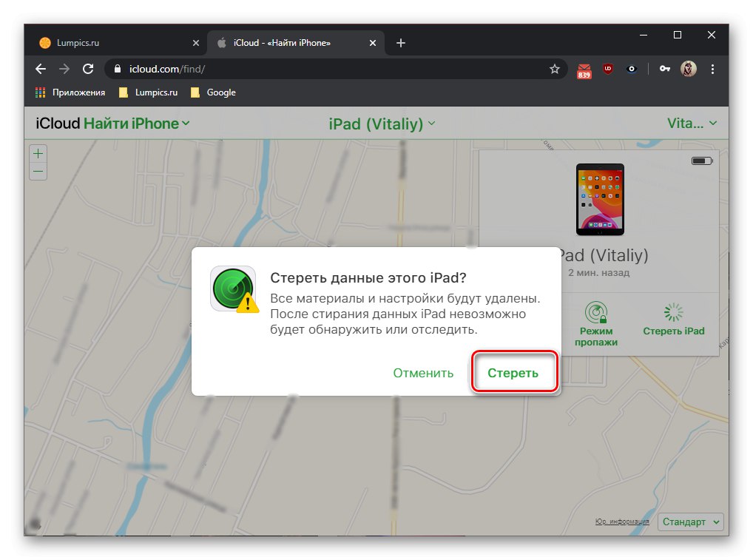This screenshot has height=560, width=753.
Task: Confirm erase with the Стереть button
Action: (513, 373)
